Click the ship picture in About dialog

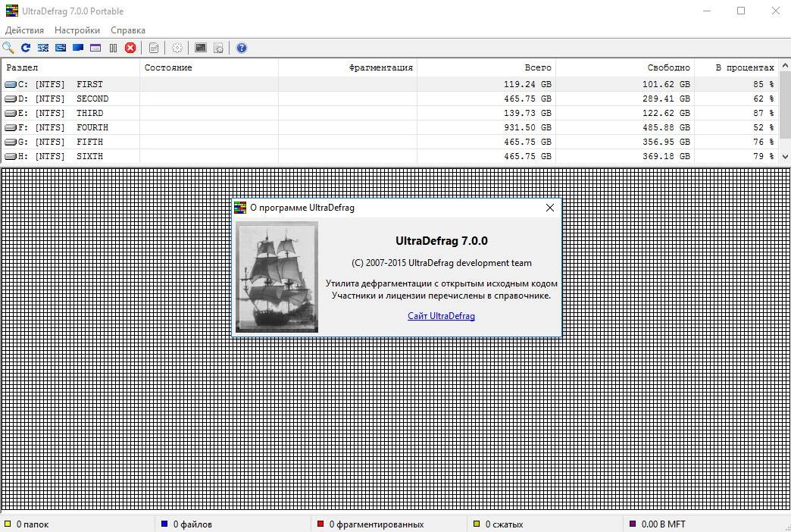277,277
